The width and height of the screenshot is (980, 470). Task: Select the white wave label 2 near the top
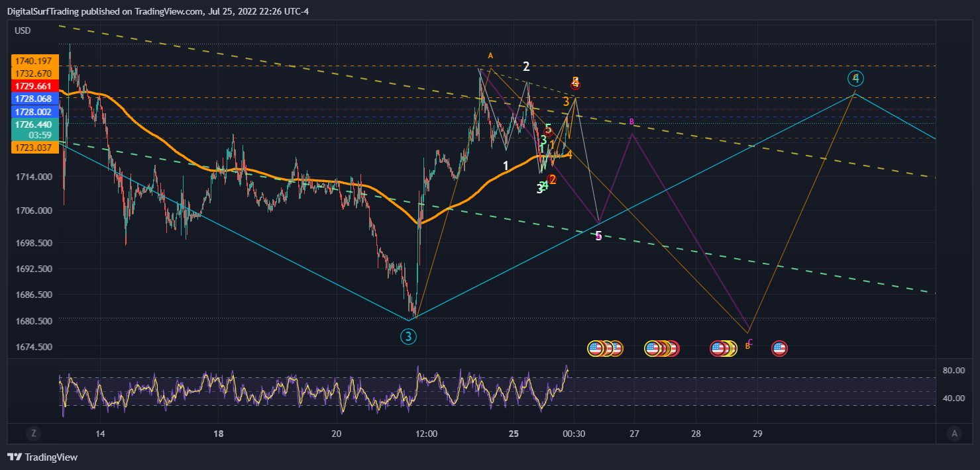click(x=526, y=66)
